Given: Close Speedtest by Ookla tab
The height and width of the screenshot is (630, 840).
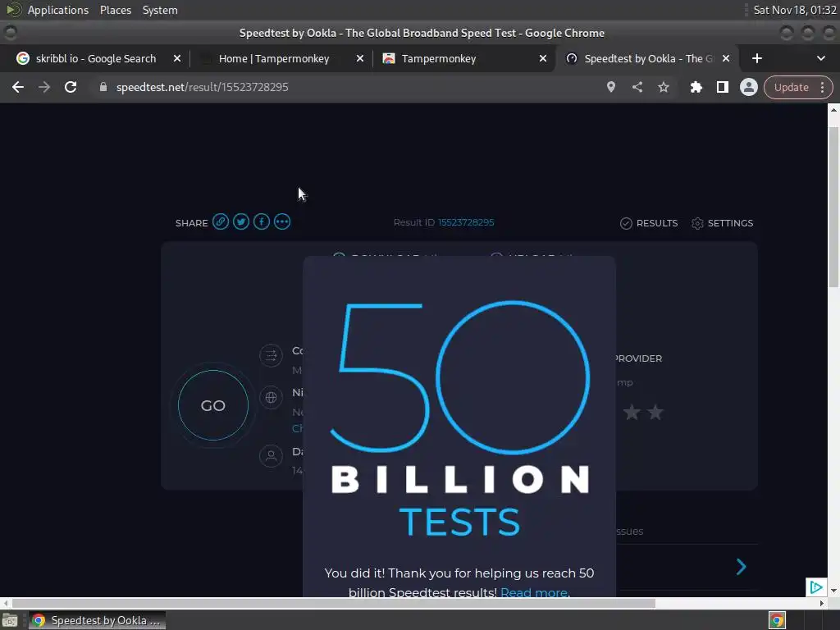Looking at the screenshot, I should pos(726,58).
